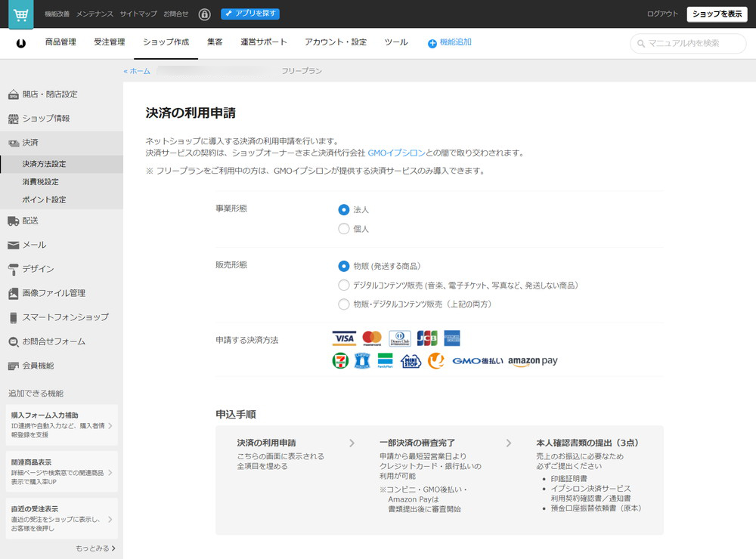Expand 購入フォーム入力補助 feature card
756x559 pixels.
pos(62,425)
